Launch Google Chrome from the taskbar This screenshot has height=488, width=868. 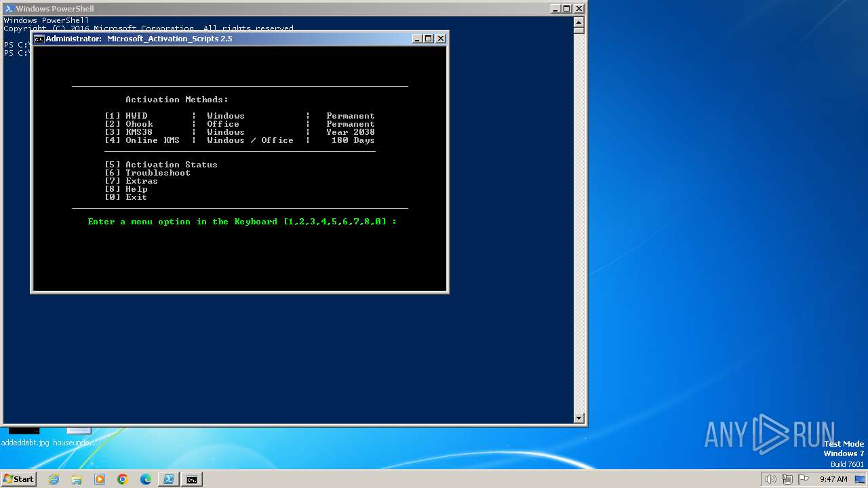tap(123, 479)
